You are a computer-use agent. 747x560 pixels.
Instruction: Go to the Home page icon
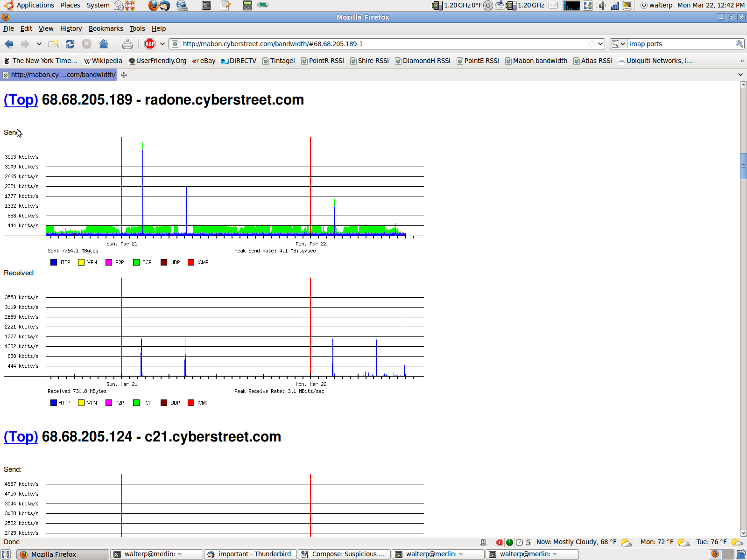pos(104,44)
